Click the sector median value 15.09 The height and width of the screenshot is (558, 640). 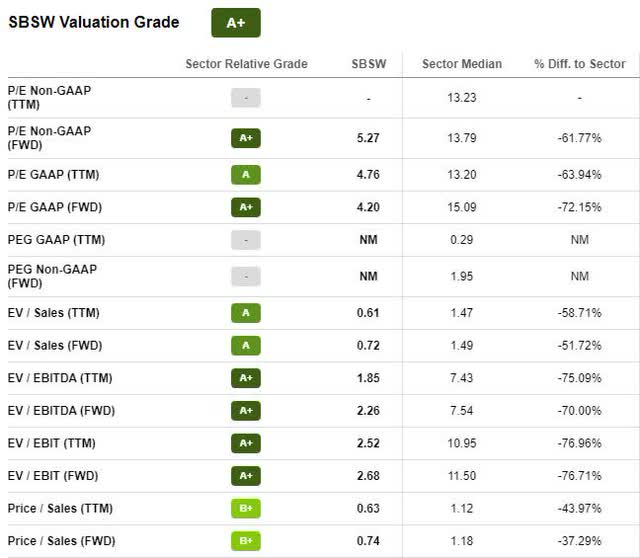coord(462,207)
